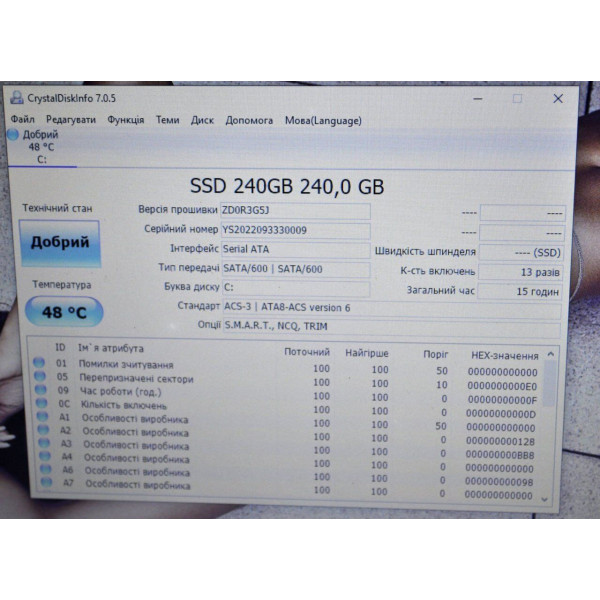The image size is (600, 600).
Task: Click the Поріг column header
Action: tap(435, 355)
